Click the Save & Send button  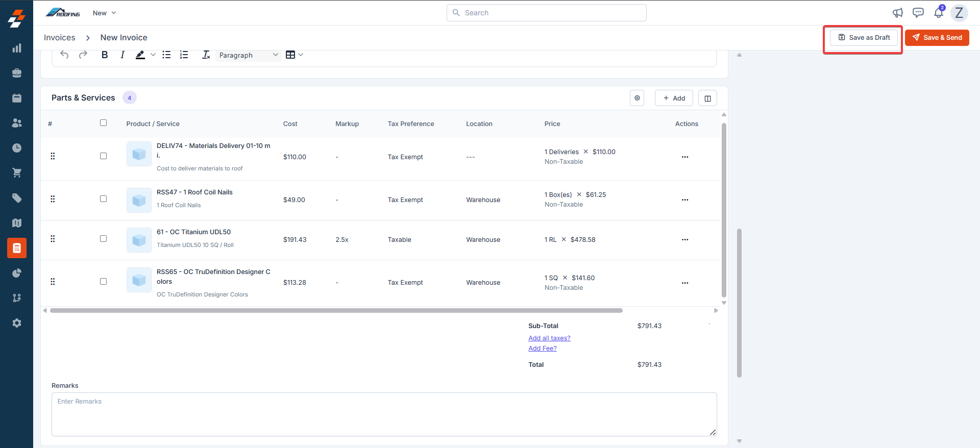pyautogui.click(x=937, y=38)
